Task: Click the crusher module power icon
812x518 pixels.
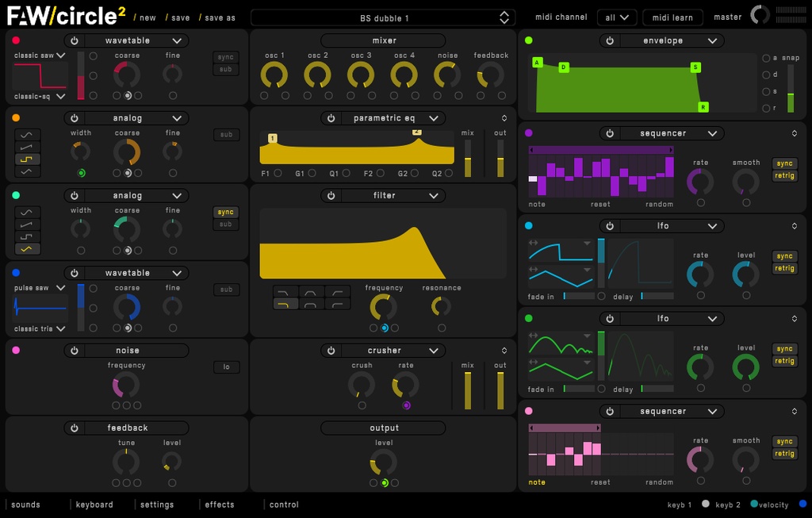Action: coord(332,350)
